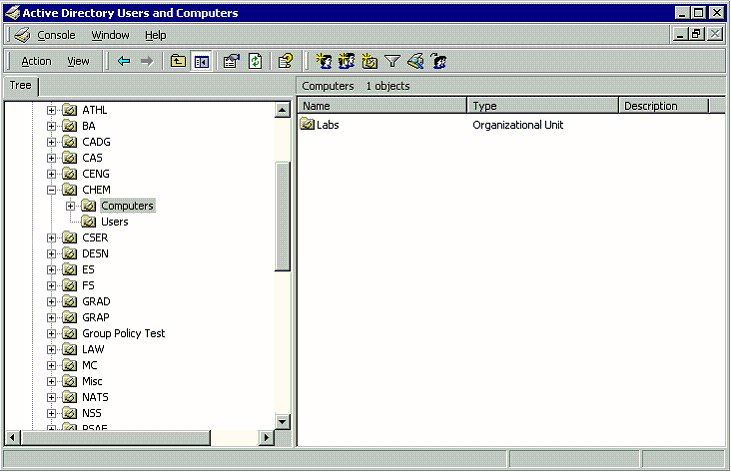
Task: Expand the CENG node
Action: 51,174
